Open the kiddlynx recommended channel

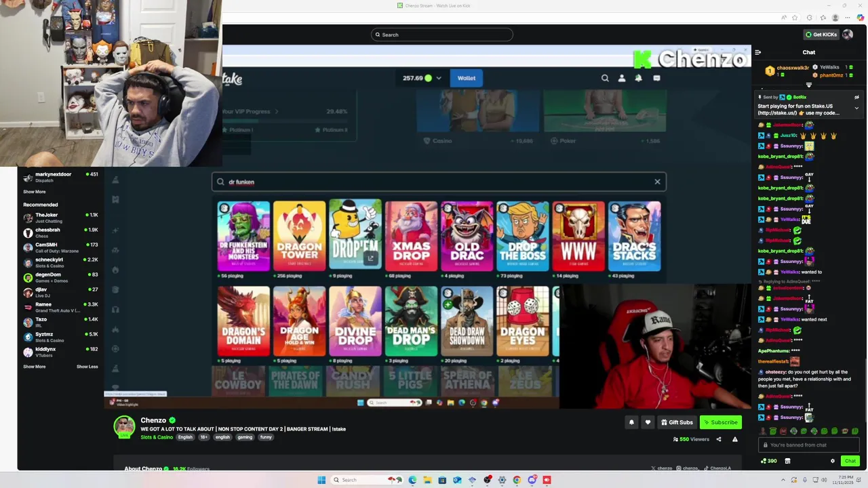[60, 352]
